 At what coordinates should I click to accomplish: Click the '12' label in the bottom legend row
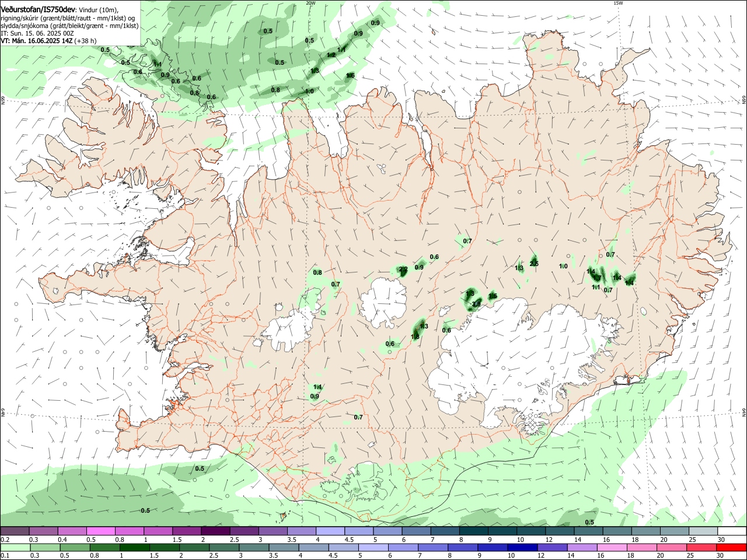(541, 556)
